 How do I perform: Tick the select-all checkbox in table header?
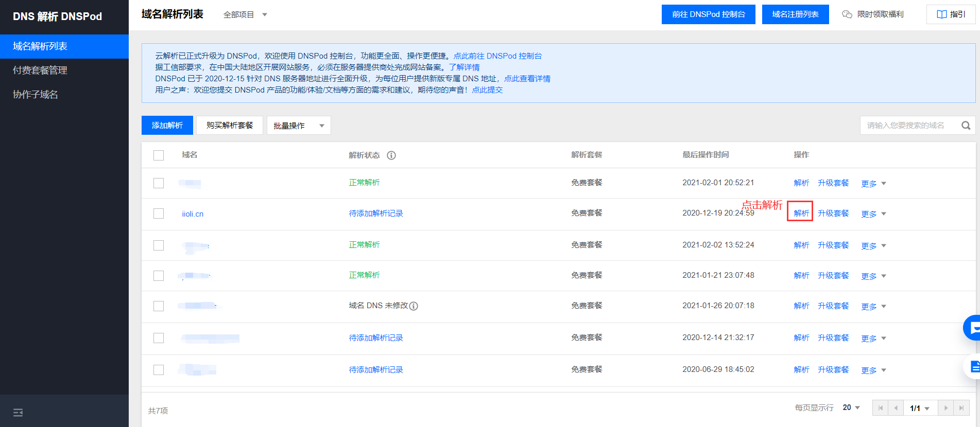(x=159, y=155)
